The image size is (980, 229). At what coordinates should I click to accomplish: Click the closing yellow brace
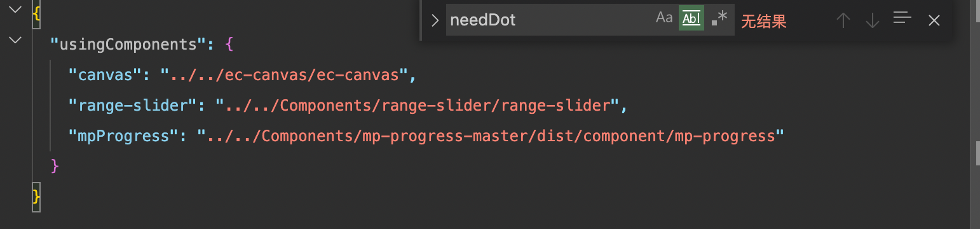click(36, 197)
